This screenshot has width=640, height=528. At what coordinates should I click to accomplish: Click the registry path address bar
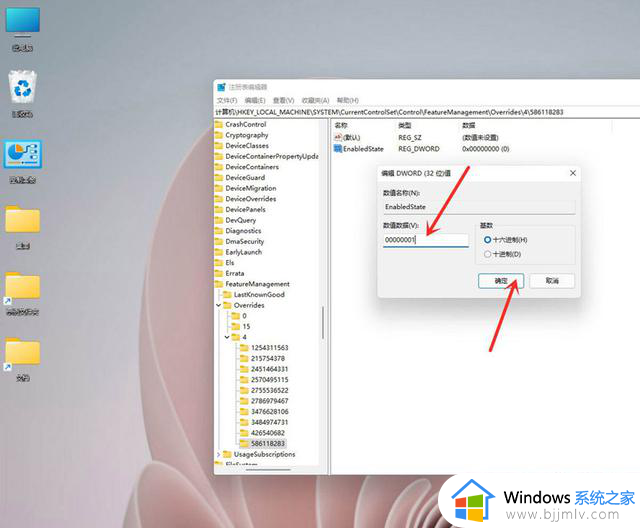(x=427, y=112)
